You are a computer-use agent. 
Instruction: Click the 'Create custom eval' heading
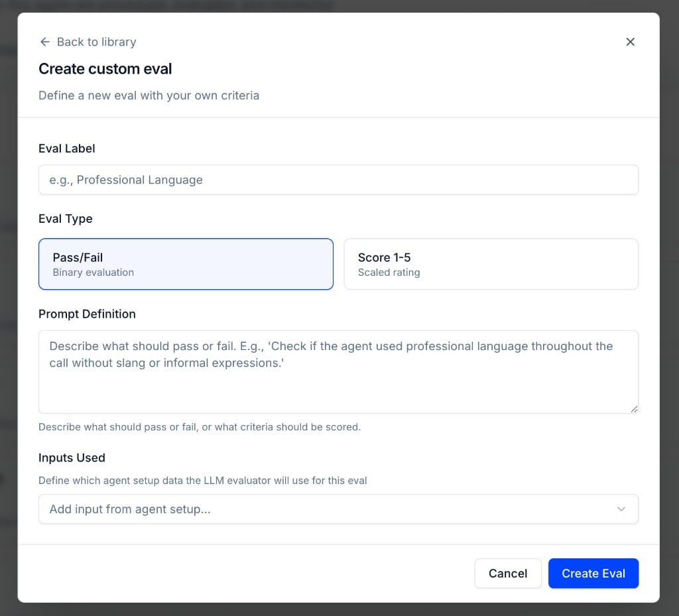[105, 69]
